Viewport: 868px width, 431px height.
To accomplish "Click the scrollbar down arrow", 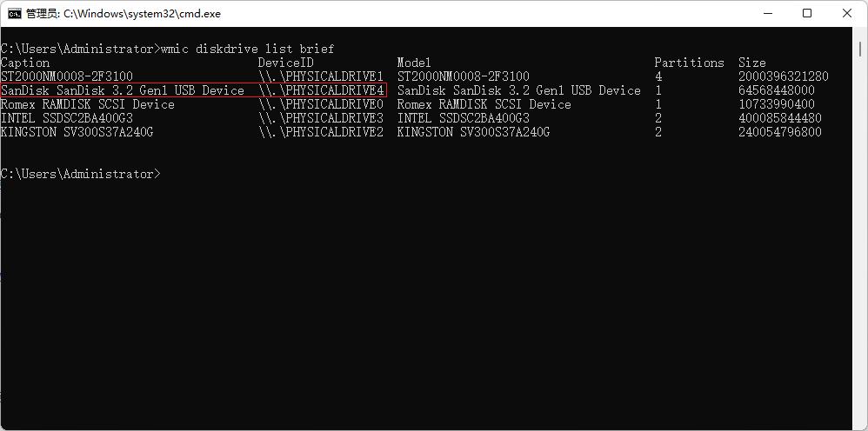I will coord(859,423).
